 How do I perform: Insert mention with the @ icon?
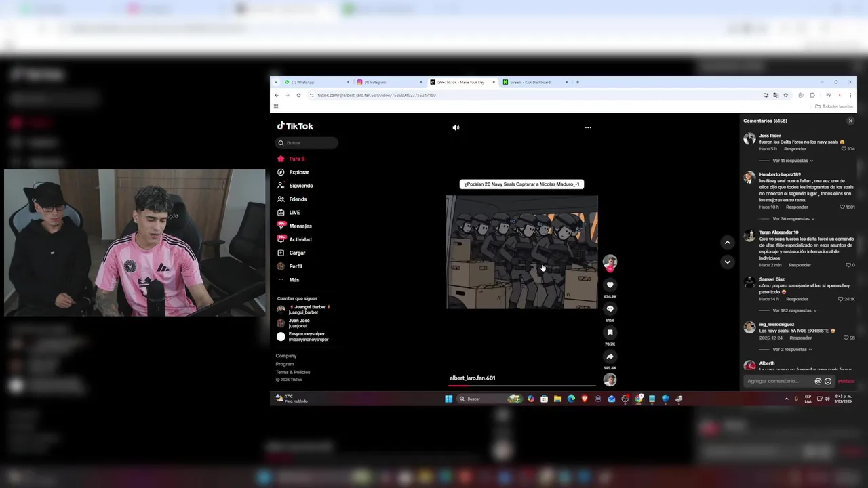pyautogui.click(x=818, y=381)
